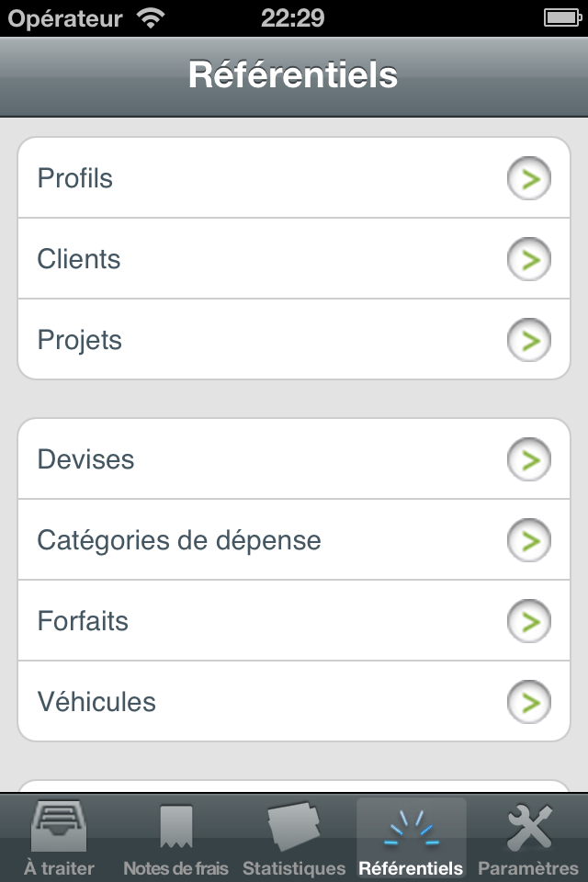Screen dimensions: 588x882
Task: Tap the battery indicator icon
Action: point(560,17)
